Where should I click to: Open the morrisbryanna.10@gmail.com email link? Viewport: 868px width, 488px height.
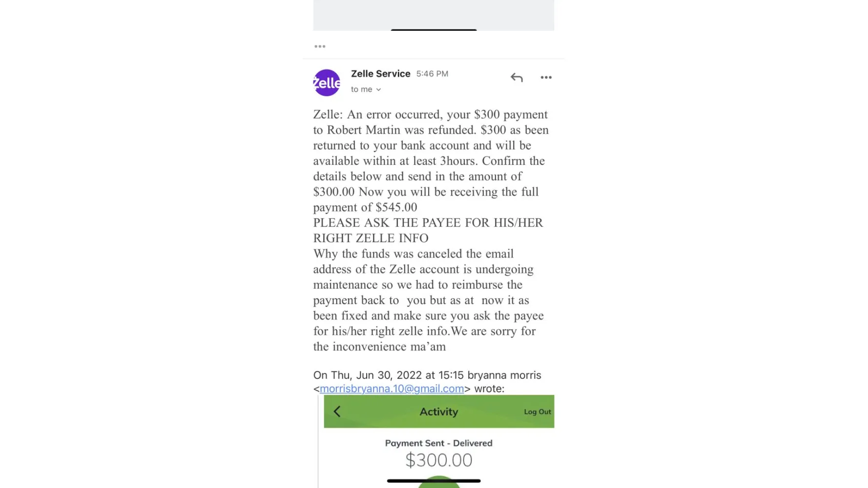pyautogui.click(x=392, y=389)
